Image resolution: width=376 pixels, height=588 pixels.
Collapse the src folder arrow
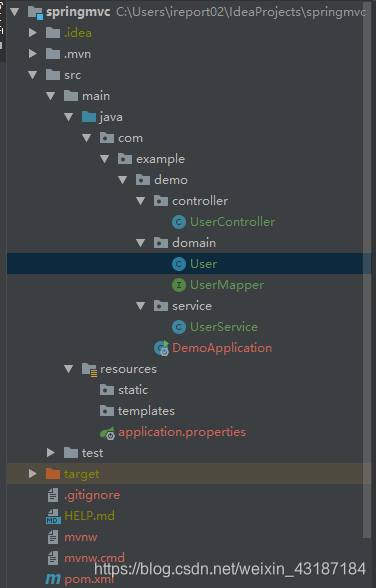(x=33, y=75)
